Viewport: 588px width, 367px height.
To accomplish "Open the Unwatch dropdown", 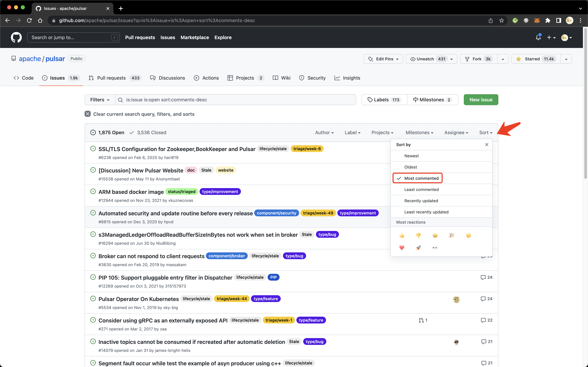I will [x=431, y=59].
